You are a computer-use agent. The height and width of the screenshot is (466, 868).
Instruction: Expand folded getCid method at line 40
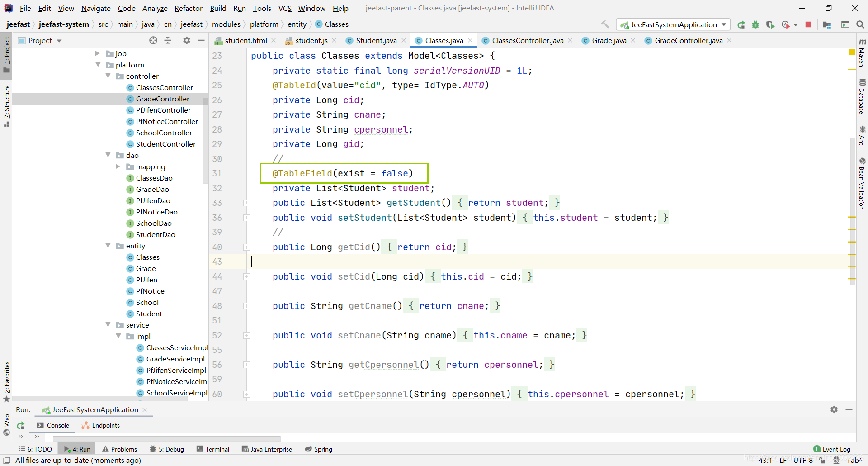tap(247, 247)
